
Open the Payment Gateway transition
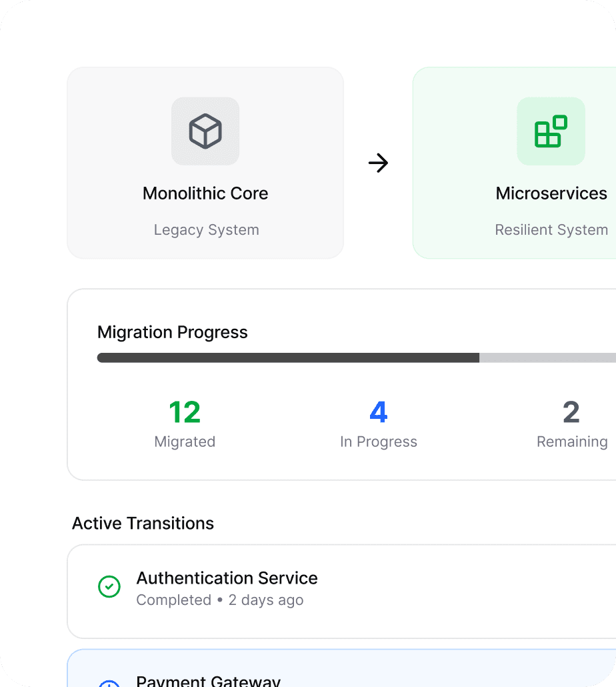(x=341, y=668)
